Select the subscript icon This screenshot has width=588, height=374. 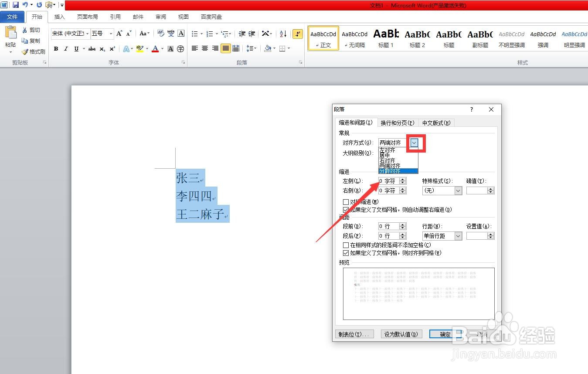pos(102,49)
